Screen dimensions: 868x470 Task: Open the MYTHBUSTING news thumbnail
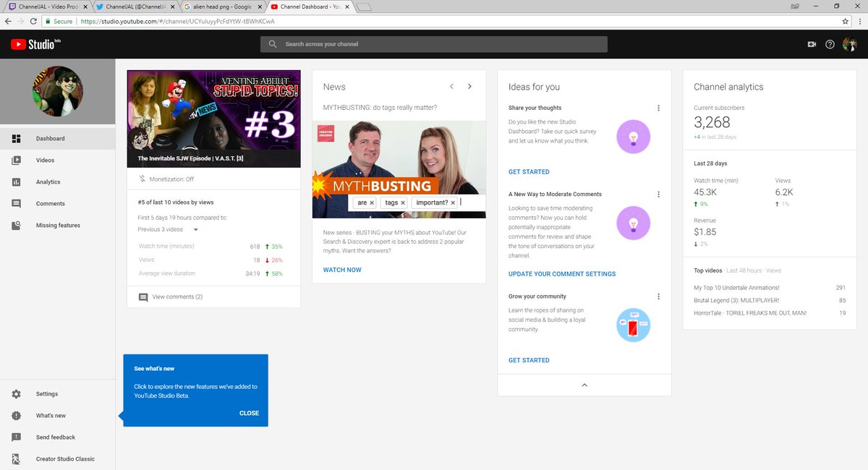coord(399,169)
